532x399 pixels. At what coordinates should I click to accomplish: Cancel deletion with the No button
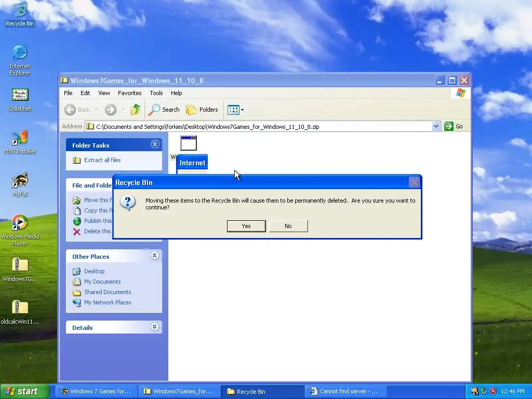pos(288,226)
